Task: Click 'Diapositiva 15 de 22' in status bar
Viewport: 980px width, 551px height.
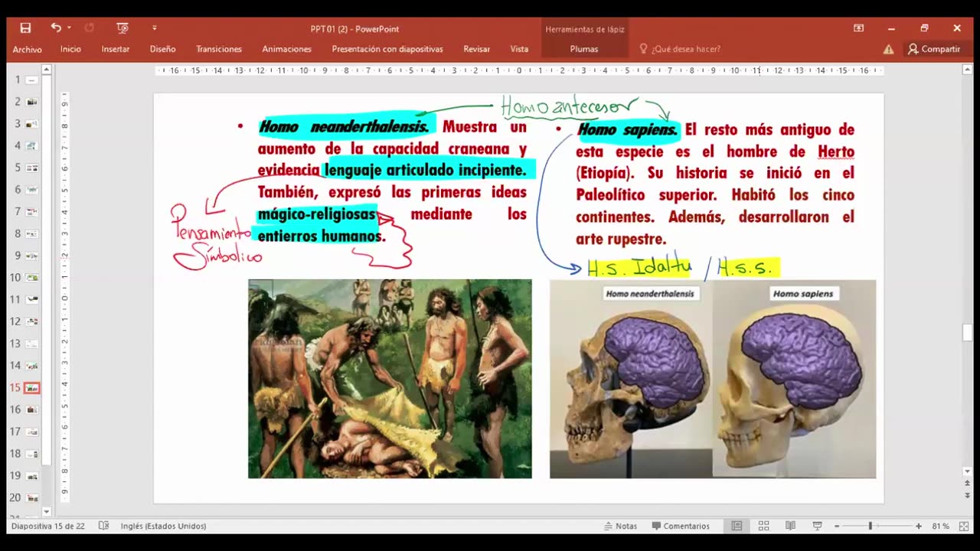Action: tap(49, 526)
